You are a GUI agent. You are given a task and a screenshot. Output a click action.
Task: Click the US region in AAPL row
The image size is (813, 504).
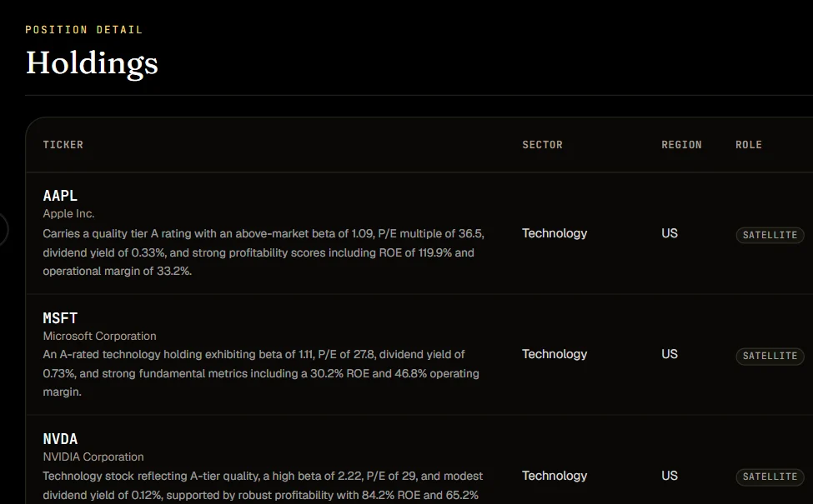(670, 233)
